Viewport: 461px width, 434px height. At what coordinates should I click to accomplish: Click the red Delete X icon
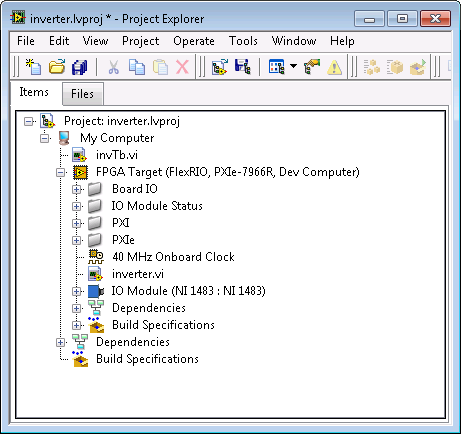coord(183,67)
